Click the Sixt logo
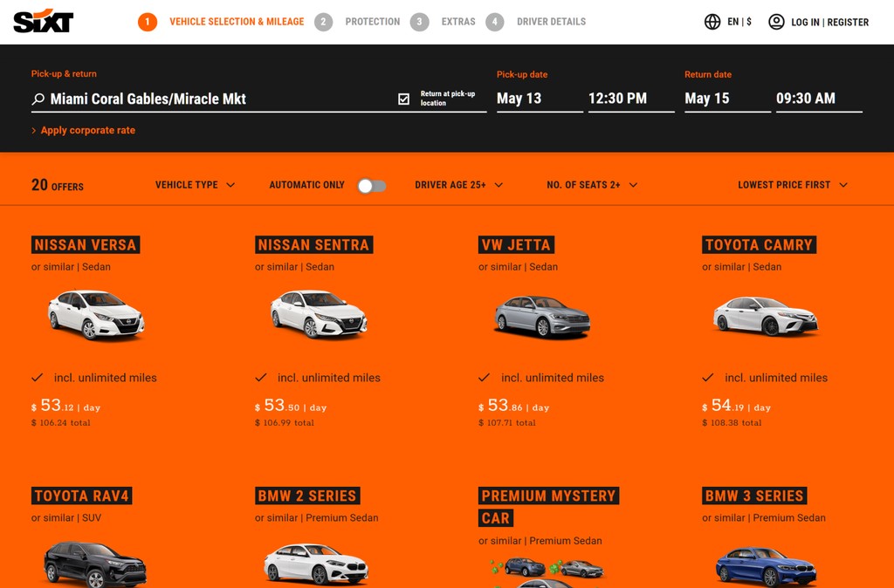 [44, 22]
